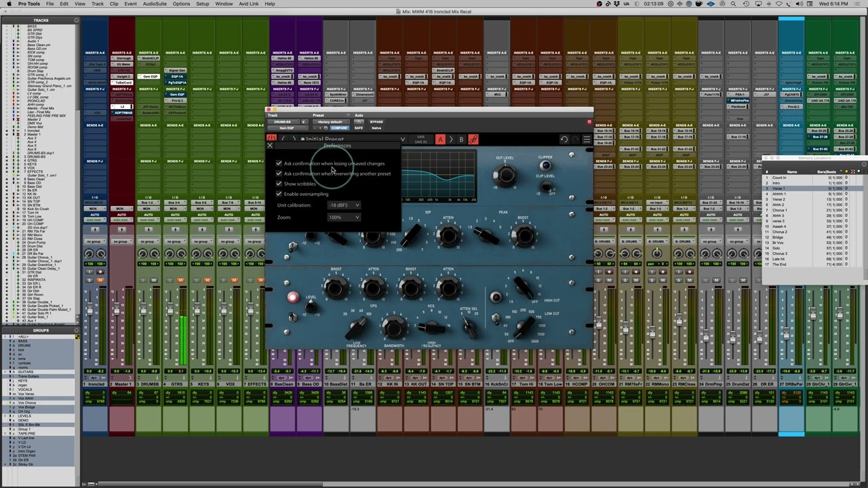Open the Gem EQP insert selector

[x=287, y=128]
